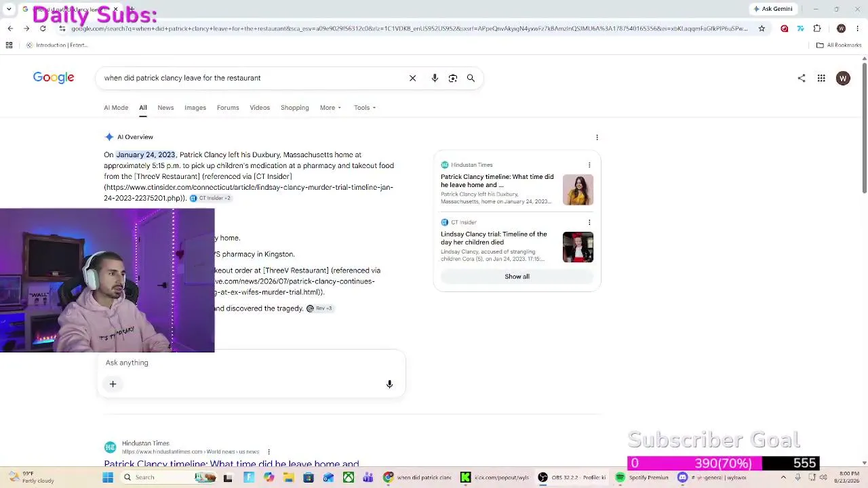The image size is (868, 488).
Task: Close the current Google search browser tab
Action: [115, 9]
